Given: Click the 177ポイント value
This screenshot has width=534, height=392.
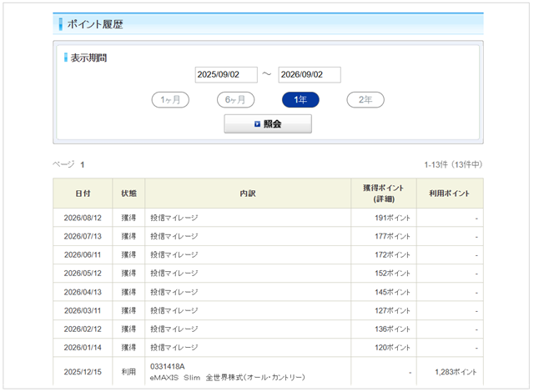Looking at the screenshot, I should [x=392, y=236].
